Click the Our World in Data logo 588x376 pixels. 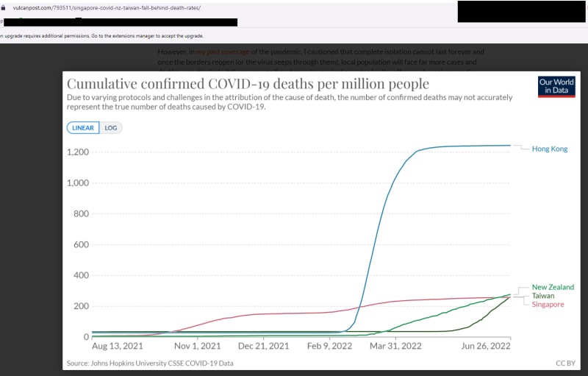click(x=553, y=86)
